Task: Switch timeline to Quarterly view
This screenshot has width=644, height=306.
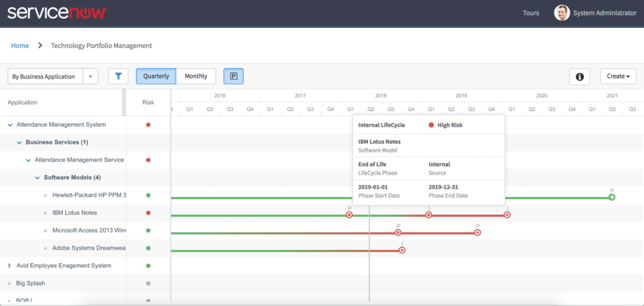Action: click(156, 76)
